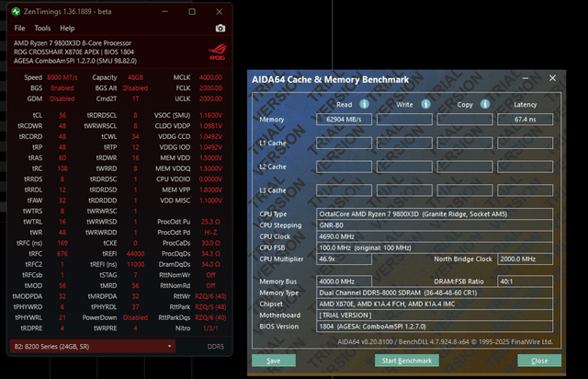Click the Write info icon in AIDA64
The height and width of the screenshot is (379, 588).
coord(425,104)
